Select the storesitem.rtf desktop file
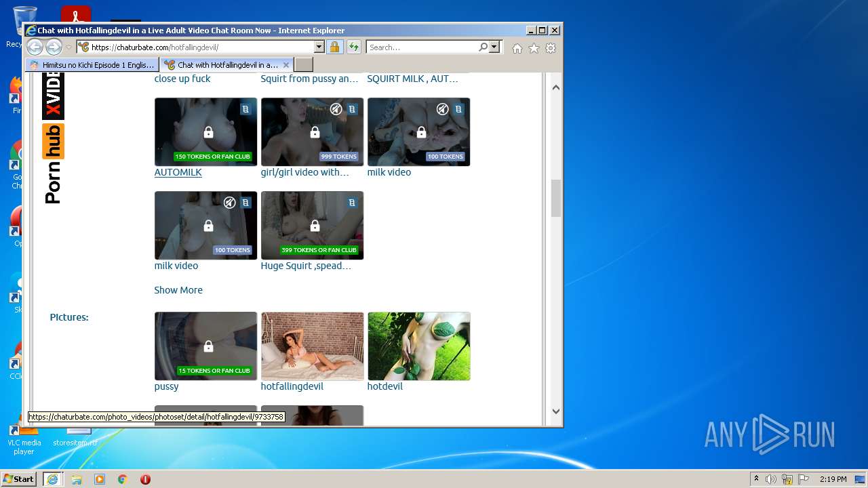This screenshot has height=488, width=868. [75, 437]
